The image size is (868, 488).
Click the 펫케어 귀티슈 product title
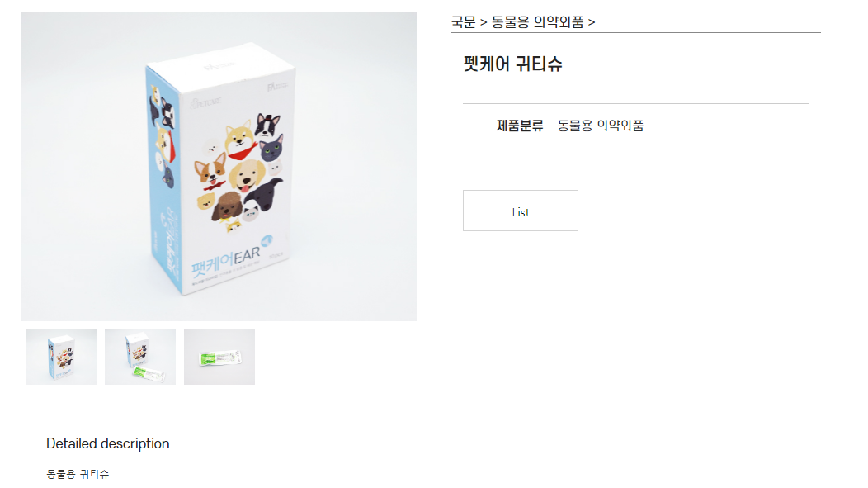click(512, 64)
